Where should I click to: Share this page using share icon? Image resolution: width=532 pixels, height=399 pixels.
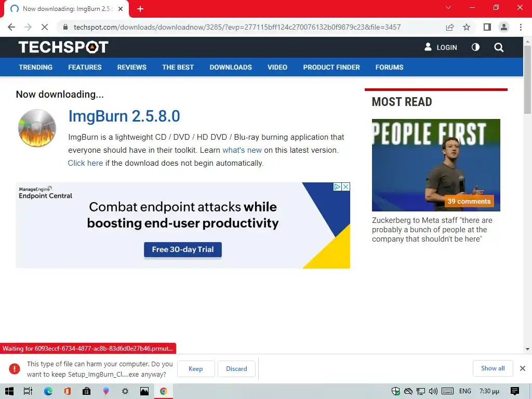pos(450,27)
